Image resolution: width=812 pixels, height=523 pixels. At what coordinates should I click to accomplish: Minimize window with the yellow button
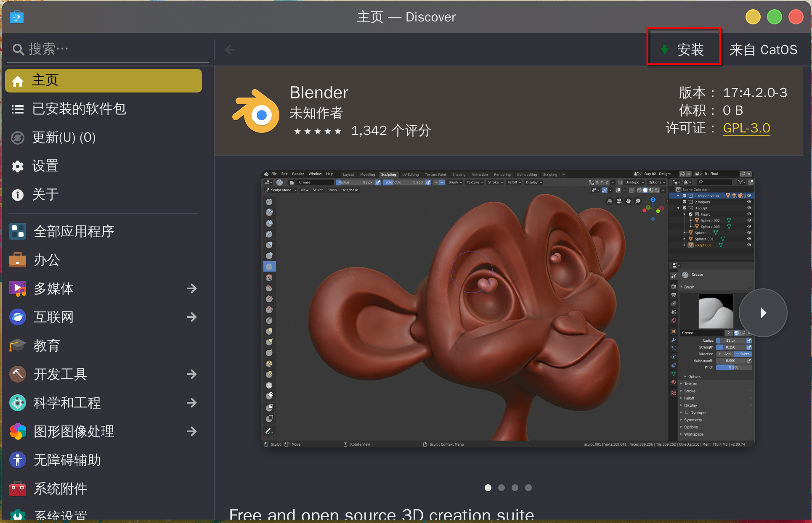point(753,17)
